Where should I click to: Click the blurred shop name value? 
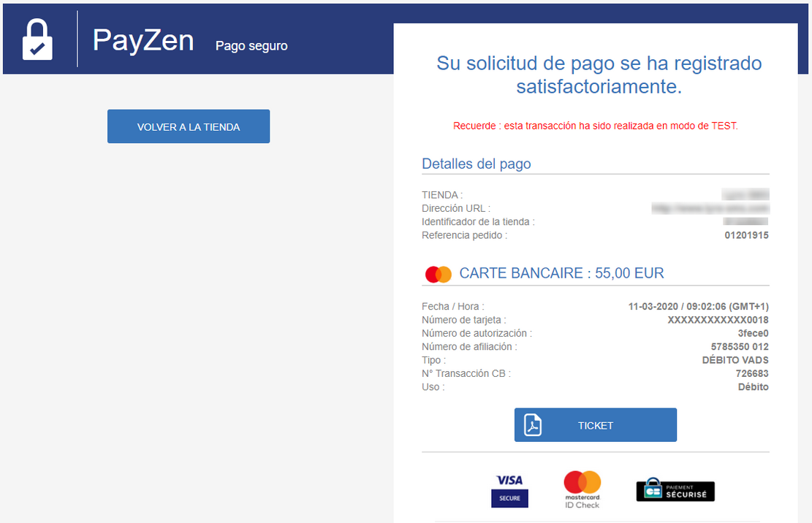point(745,194)
